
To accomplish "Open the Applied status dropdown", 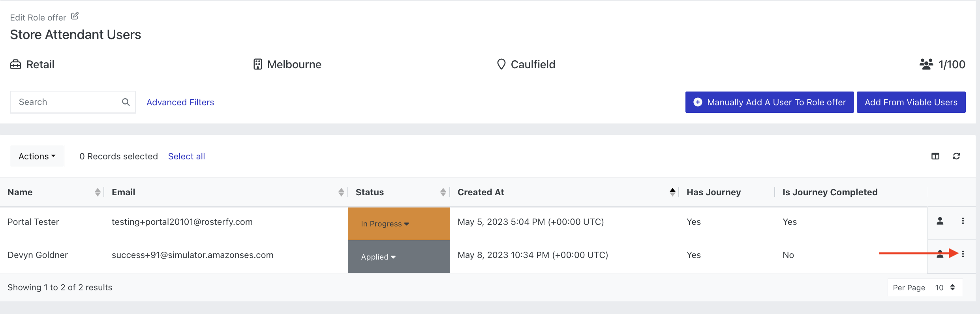I will (378, 257).
